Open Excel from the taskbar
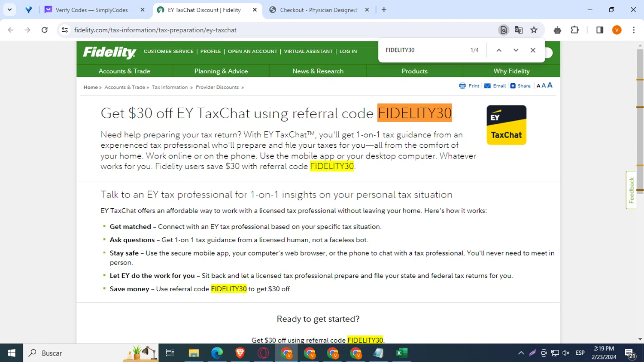644x362 pixels. tap(402, 353)
